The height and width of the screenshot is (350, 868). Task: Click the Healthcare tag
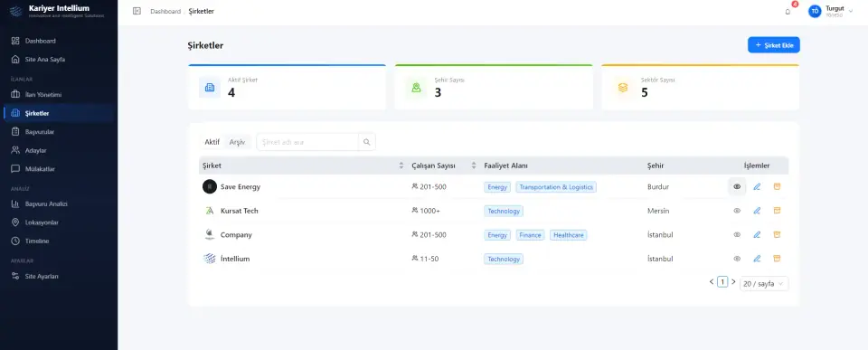(x=568, y=235)
